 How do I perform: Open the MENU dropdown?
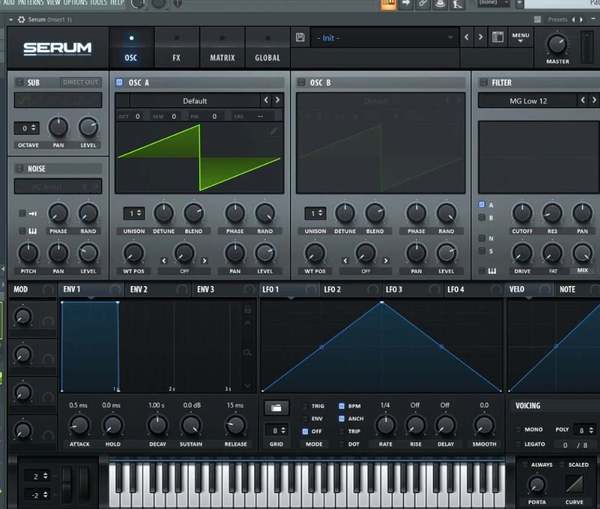click(521, 37)
